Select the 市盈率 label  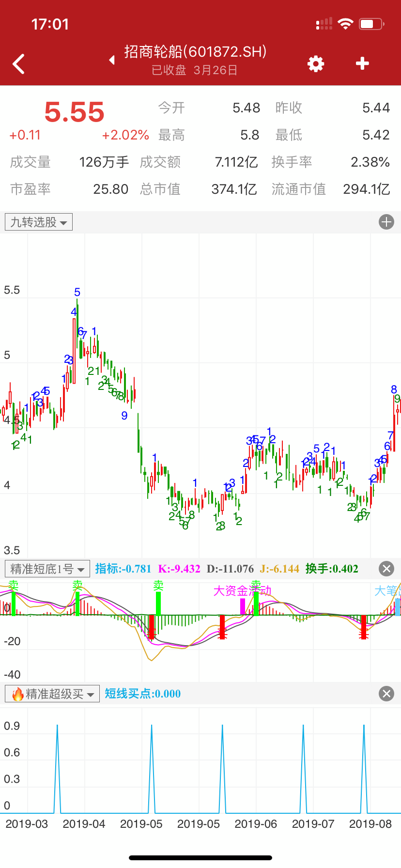coord(30,189)
